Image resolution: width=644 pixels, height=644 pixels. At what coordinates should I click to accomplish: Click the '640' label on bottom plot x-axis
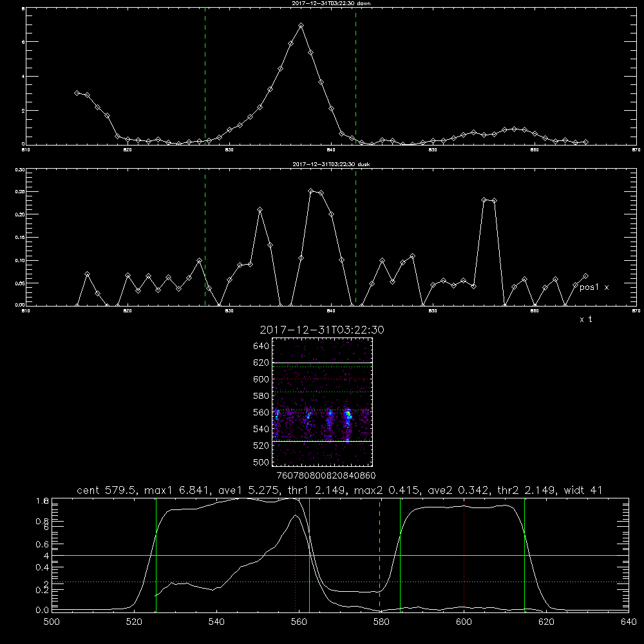[629, 622]
